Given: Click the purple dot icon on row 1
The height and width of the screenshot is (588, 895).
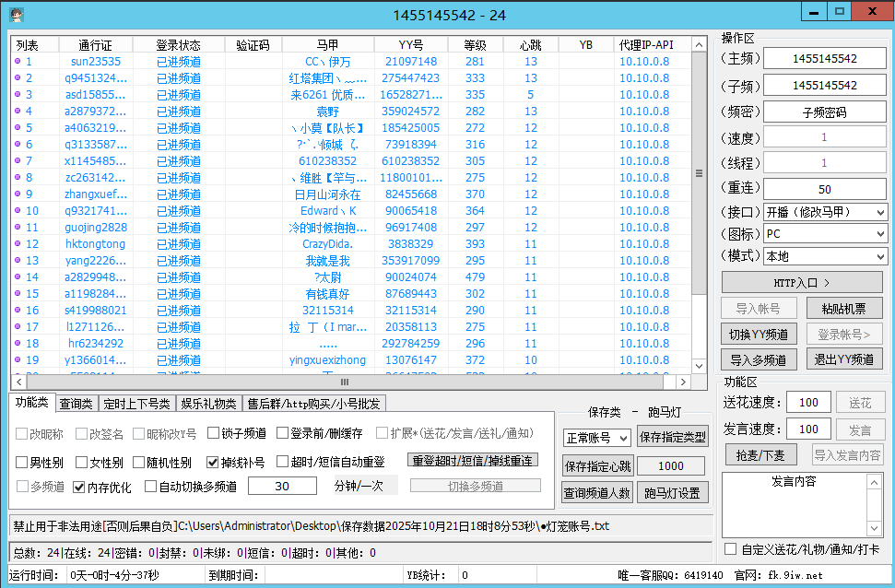Looking at the screenshot, I should tap(18, 62).
